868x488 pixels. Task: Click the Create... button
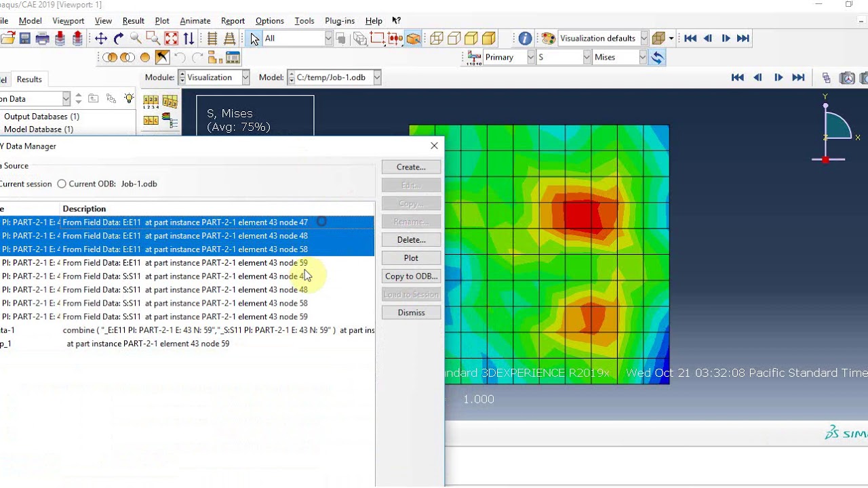(x=411, y=167)
